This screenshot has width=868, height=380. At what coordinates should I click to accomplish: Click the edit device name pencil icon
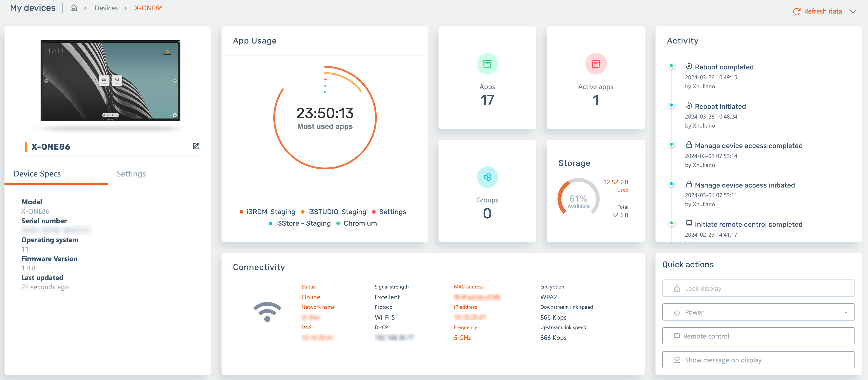coord(196,146)
